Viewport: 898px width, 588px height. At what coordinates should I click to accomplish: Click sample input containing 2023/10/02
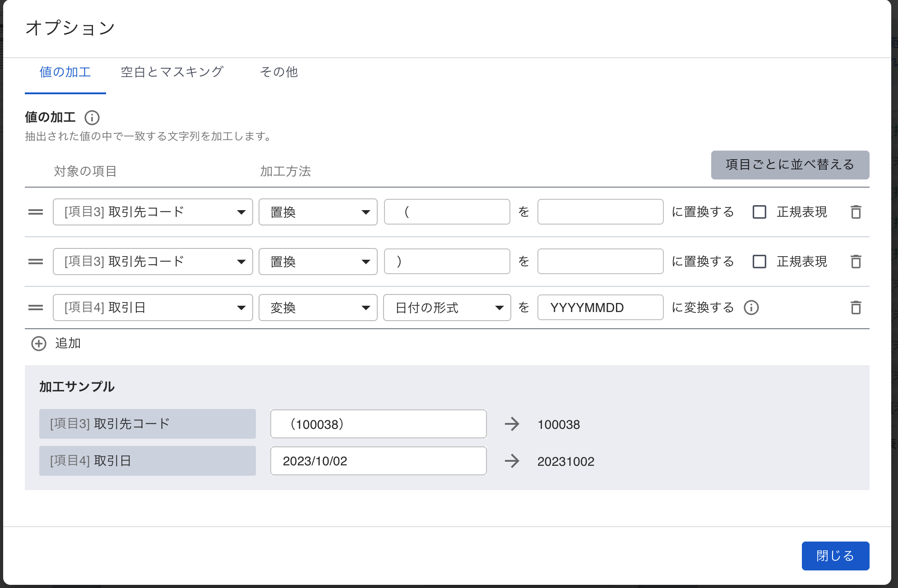point(378,461)
